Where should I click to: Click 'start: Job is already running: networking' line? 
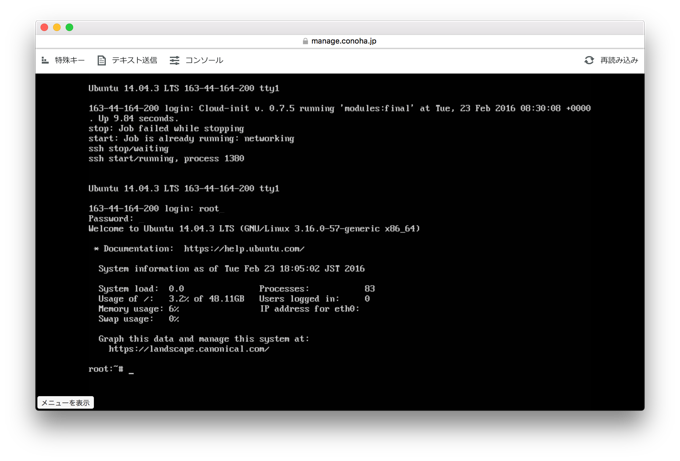(191, 138)
